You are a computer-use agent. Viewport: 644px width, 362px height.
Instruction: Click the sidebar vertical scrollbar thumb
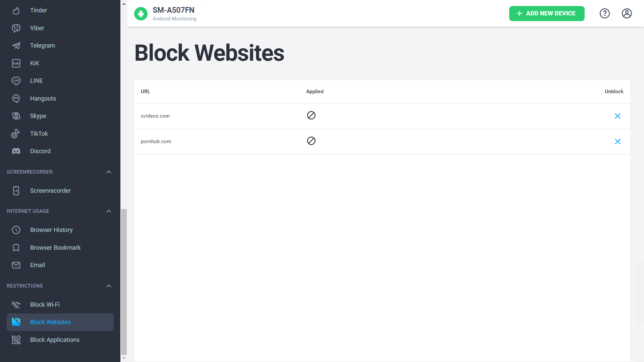pos(124,282)
